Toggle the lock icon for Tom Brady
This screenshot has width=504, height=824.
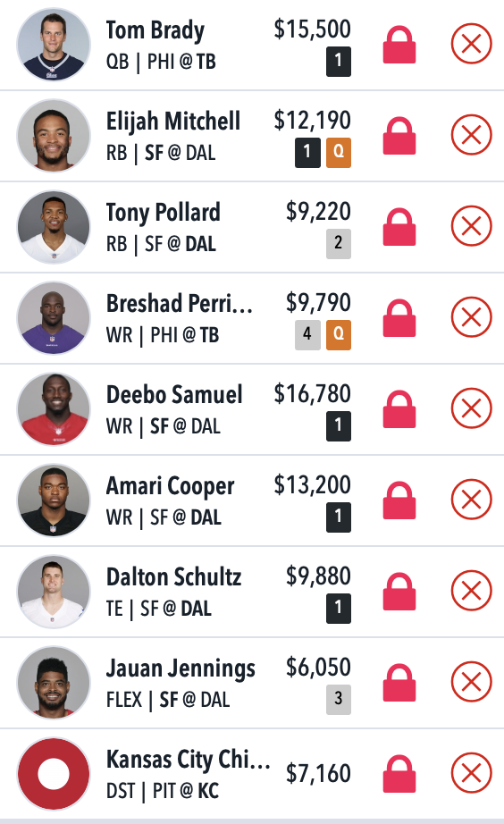[399, 45]
